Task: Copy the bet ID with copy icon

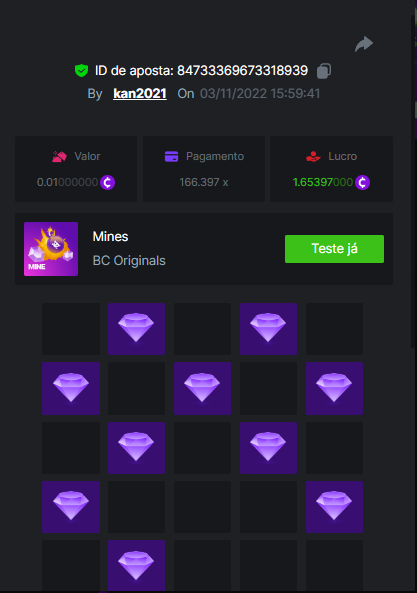Action: coord(324,71)
